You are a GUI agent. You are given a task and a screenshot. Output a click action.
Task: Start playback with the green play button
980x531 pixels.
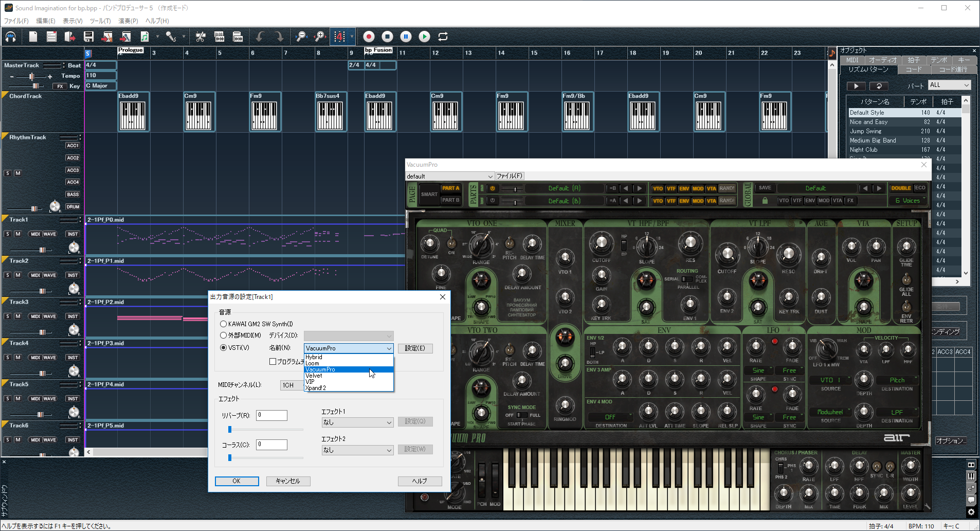click(424, 37)
